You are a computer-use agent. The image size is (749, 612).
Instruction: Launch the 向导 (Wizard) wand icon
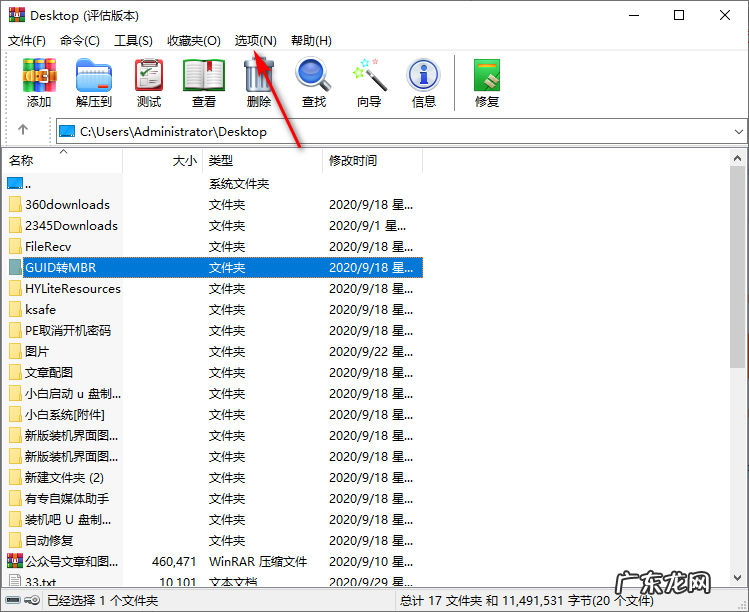click(369, 75)
